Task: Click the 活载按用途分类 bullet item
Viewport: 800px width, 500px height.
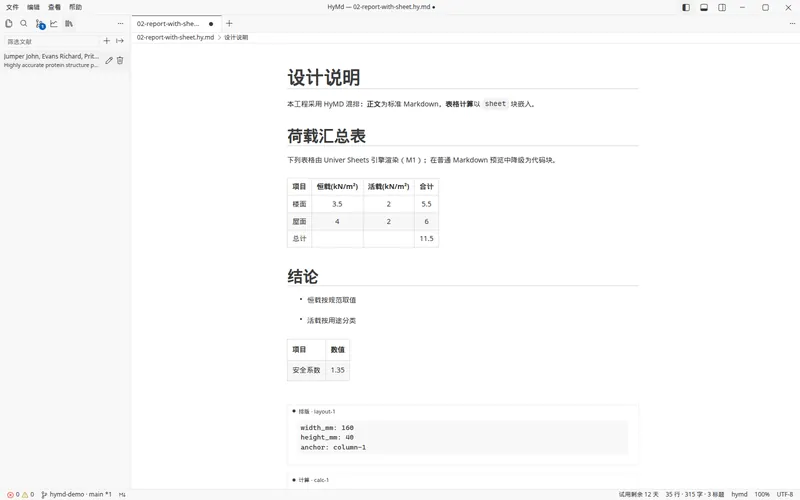Action: (x=332, y=320)
